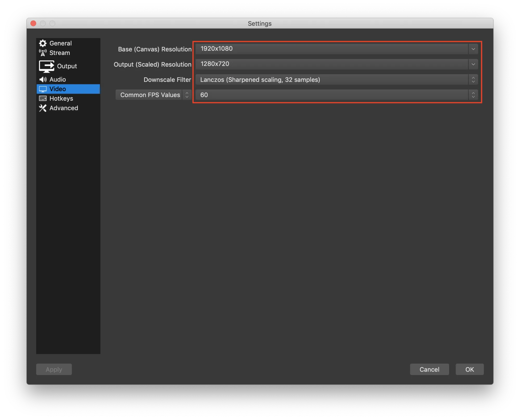Step up the FPS value spinner

tap(473, 93)
